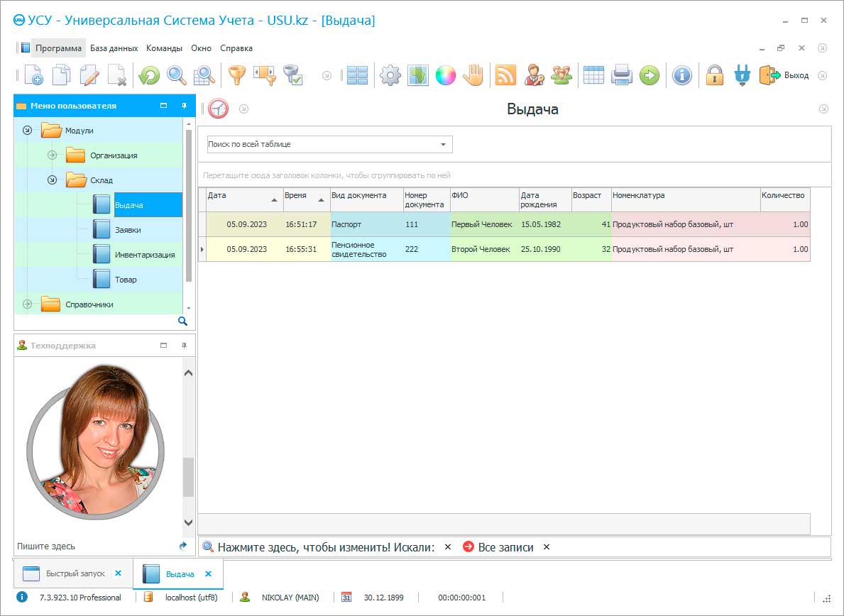The width and height of the screenshot is (844, 616).
Task: Click the Пишите здесь message field
Action: click(96, 546)
